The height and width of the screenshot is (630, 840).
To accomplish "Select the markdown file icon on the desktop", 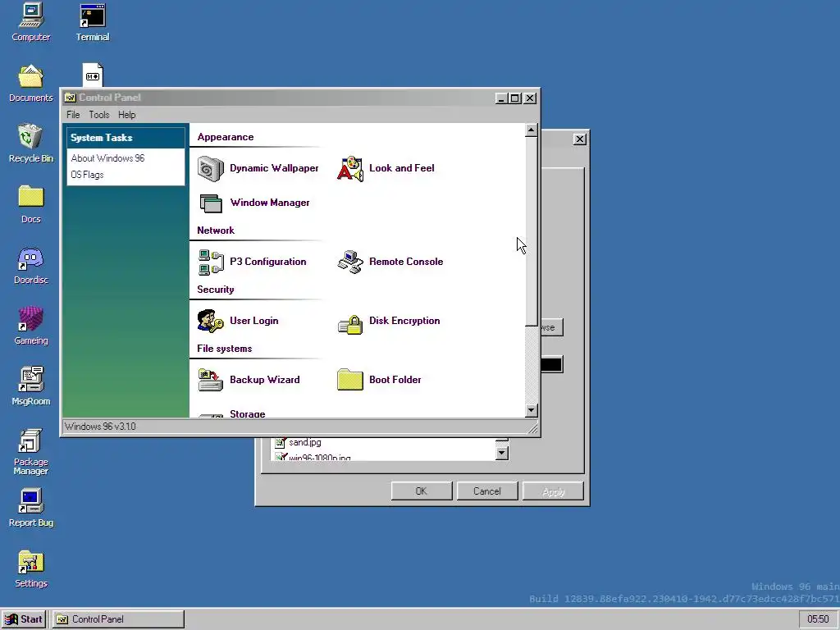I will point(93,75).
